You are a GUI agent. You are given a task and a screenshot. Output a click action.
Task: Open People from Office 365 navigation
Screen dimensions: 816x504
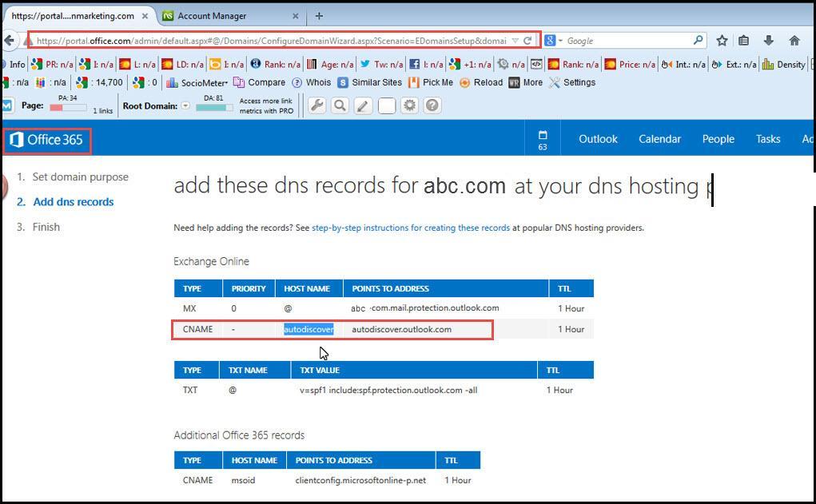coord(718,139)
